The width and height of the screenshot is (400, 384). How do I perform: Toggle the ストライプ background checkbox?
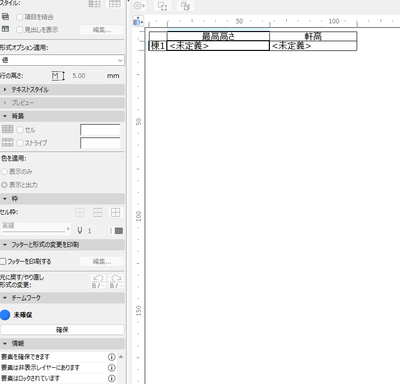point(20,143)
